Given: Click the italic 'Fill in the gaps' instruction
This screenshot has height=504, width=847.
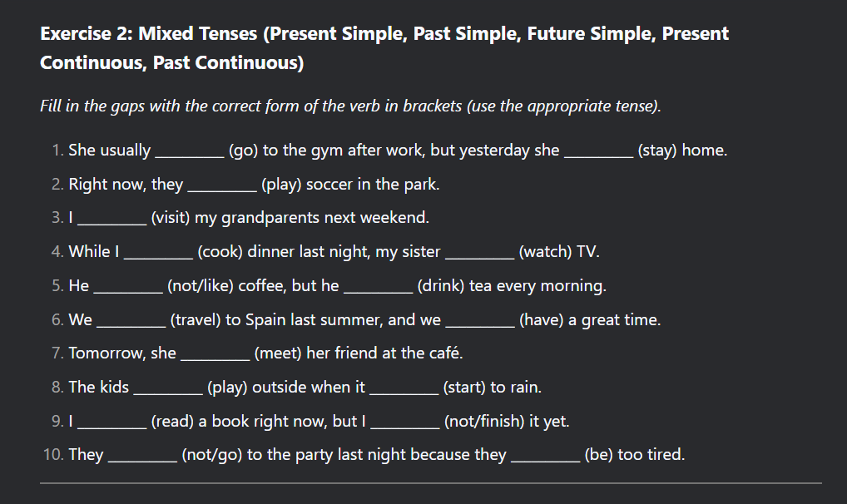Looking at the screenshot, I should pyautogui.click(x=350, y=106).
